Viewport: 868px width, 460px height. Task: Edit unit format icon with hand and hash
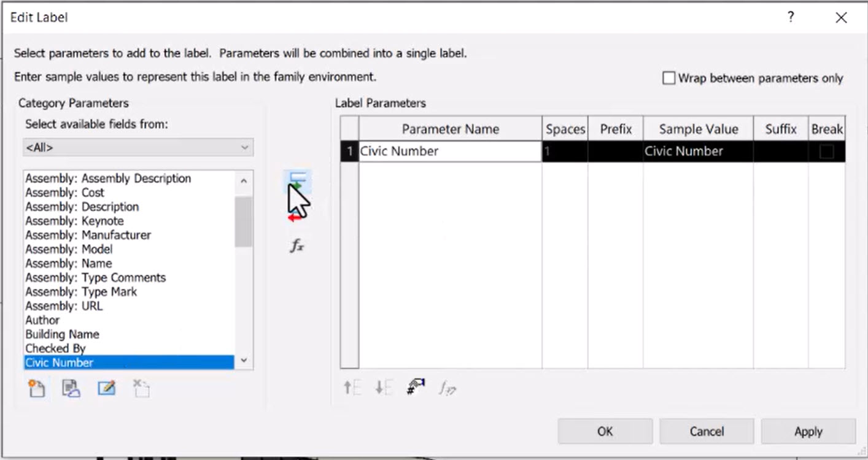pos(416,387)
